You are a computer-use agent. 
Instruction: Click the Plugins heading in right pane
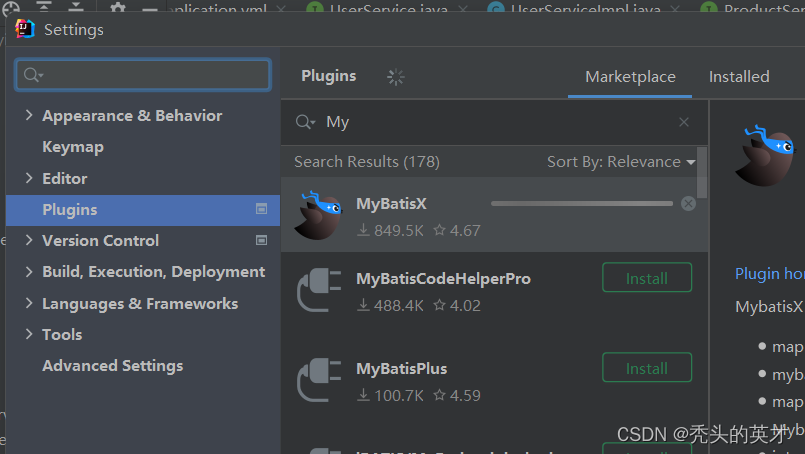click(x=329, y=76)
